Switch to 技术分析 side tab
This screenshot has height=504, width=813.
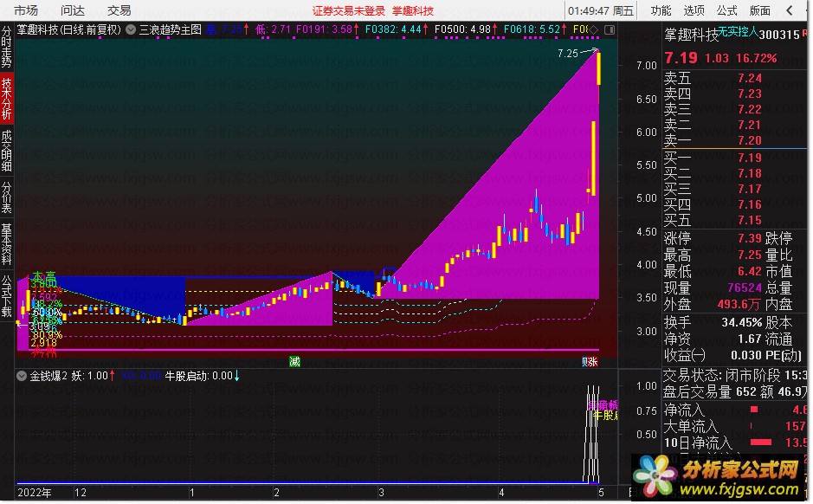6,99
